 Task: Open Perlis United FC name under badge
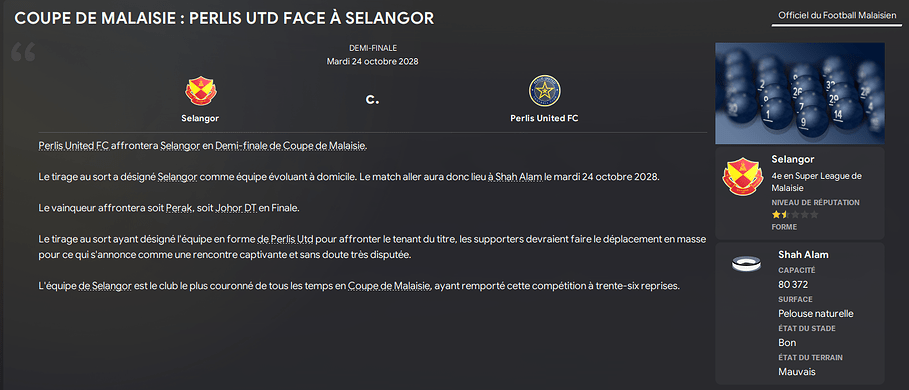coord(544,118)
